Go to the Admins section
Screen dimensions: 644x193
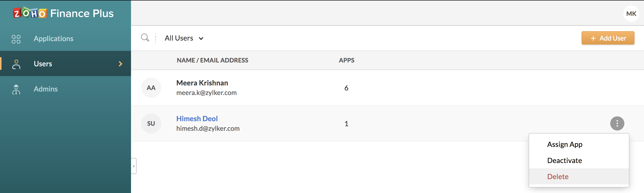[x=46, y=89]
